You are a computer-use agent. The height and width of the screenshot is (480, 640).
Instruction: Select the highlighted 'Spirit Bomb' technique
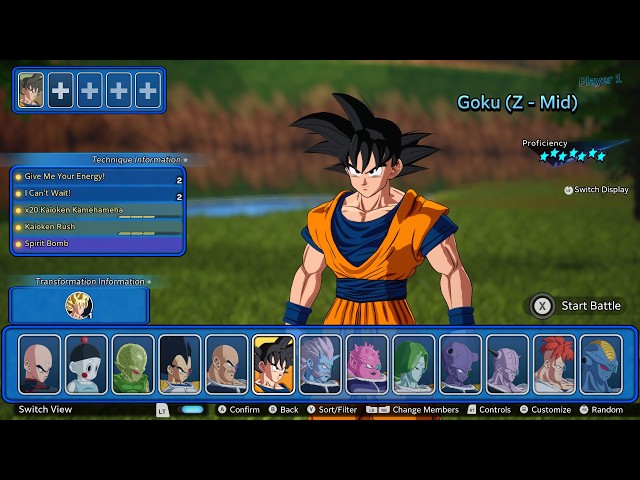tap(98, 244)
